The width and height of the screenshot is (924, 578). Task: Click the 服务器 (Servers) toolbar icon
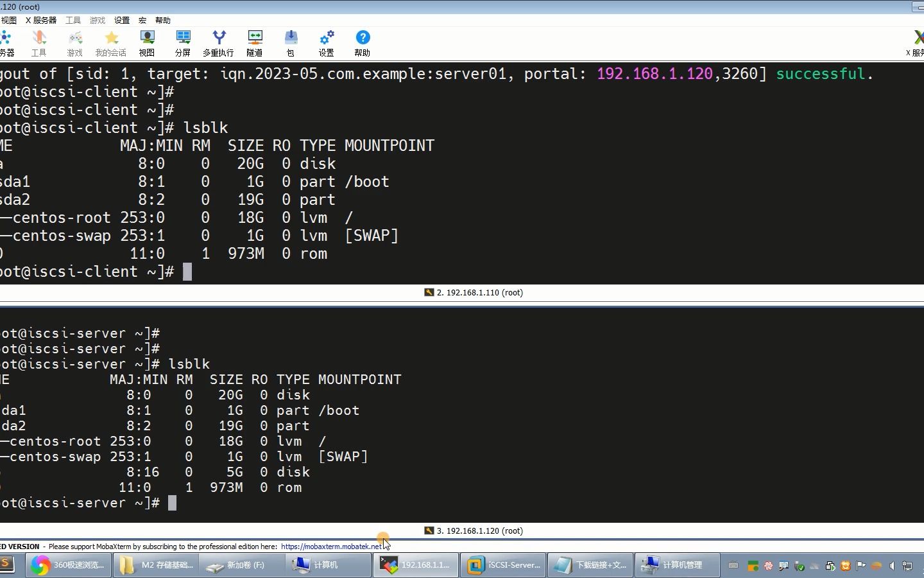6,43
